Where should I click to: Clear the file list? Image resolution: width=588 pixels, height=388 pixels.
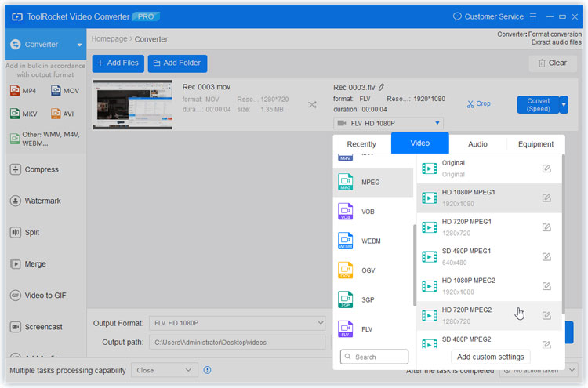pos(553,63)
